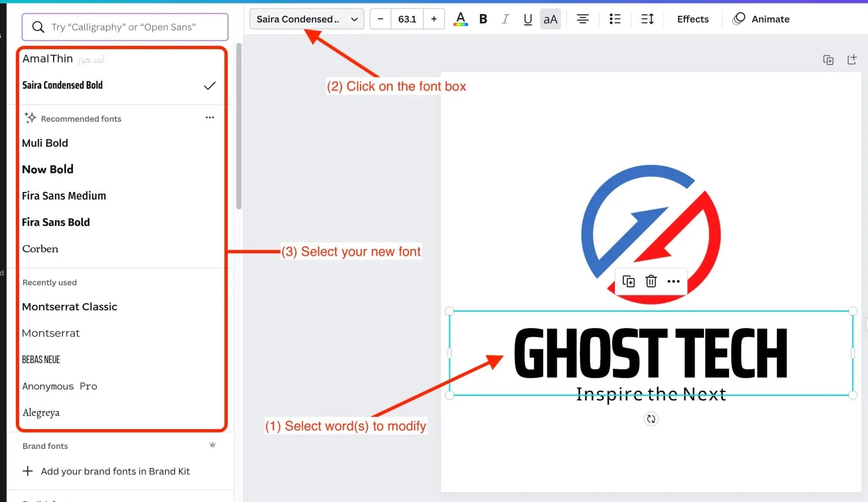
Task: Decrease font size with minus button
Action: (x=380, y=19)
